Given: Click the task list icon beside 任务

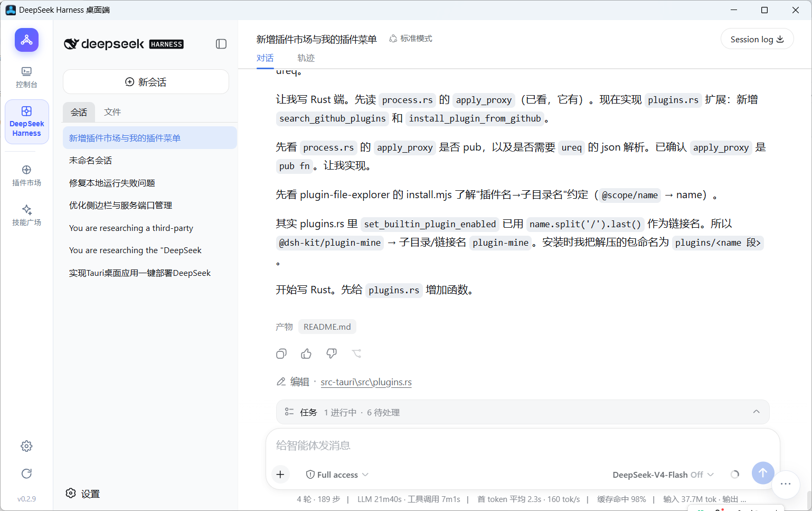Looking at the screenshot, I should point(289,412).
